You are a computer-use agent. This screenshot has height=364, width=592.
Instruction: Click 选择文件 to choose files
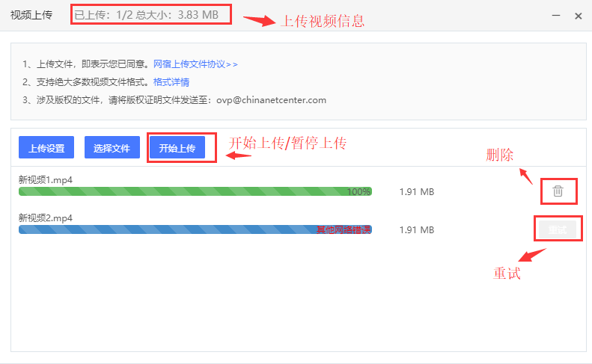tap(112, 147)
